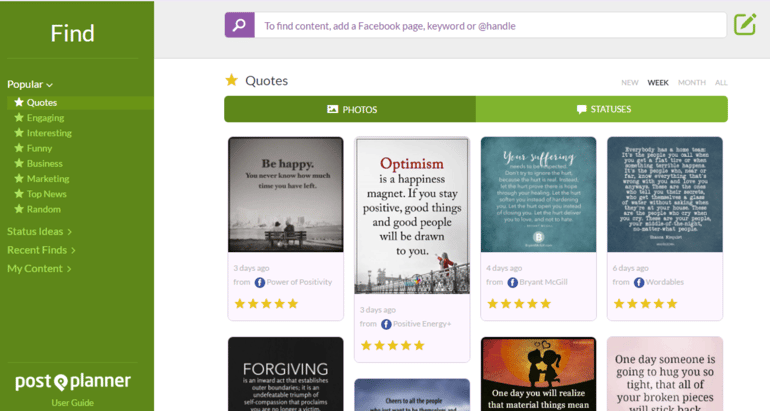
Task: Click the star icon beside Top News
Action: pyautogui.click(x=19, y=193)
